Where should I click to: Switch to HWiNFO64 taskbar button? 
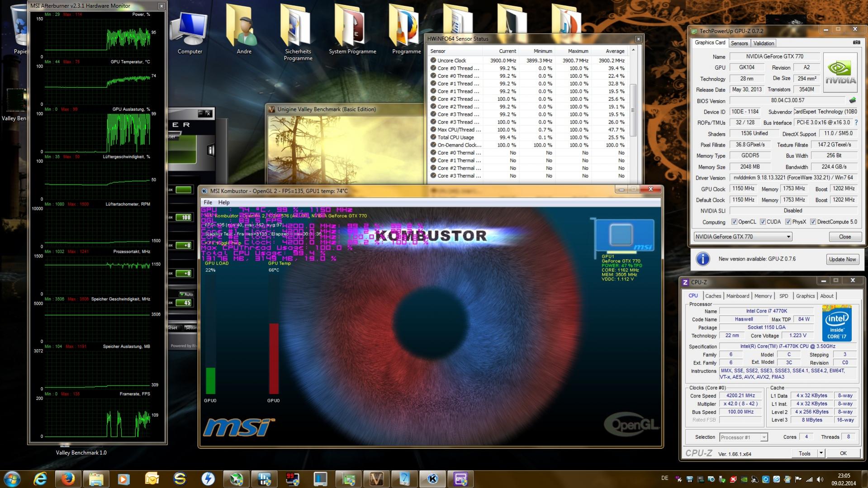(x=264, y=479)
